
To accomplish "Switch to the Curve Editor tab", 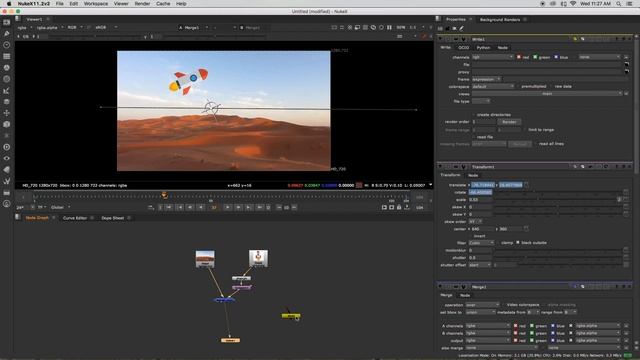I will [75, 218].
